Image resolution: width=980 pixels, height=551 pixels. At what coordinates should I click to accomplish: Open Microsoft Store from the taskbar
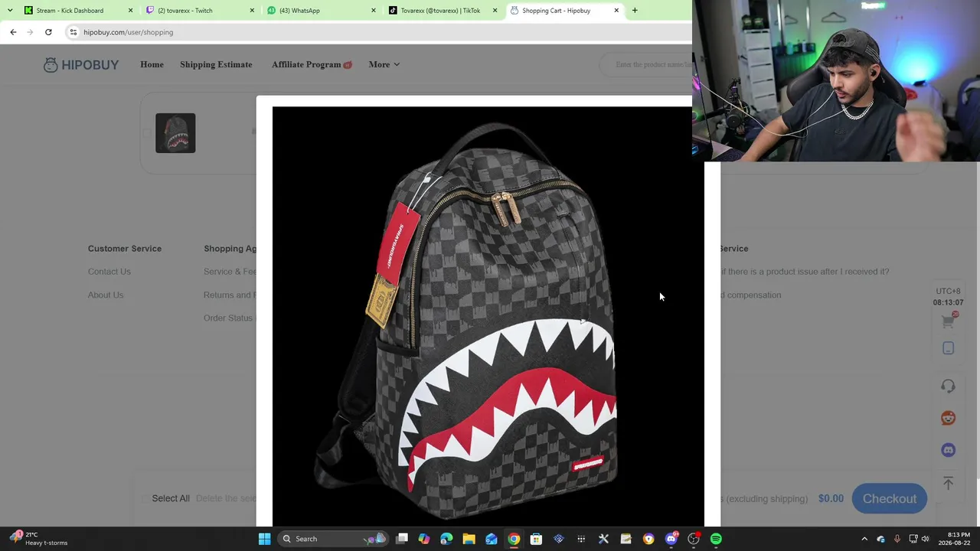(x=536, y=539)
